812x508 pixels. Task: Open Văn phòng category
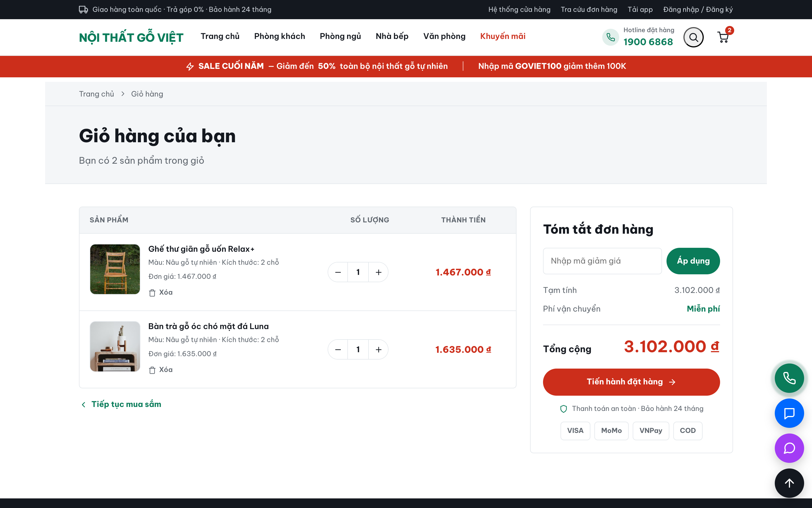click(444, 36)
